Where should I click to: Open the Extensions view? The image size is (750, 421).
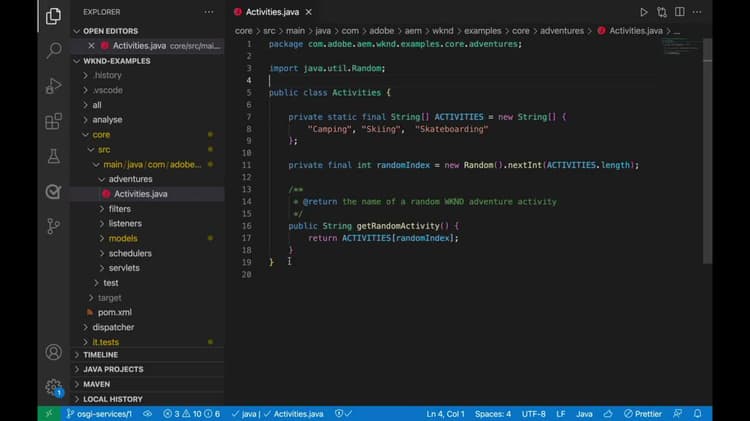53,122
